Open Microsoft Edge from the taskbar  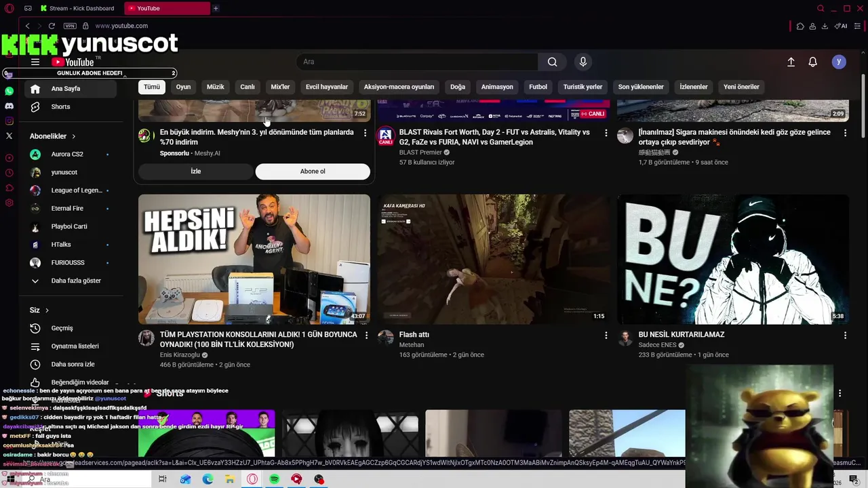[x=208, y=479]
